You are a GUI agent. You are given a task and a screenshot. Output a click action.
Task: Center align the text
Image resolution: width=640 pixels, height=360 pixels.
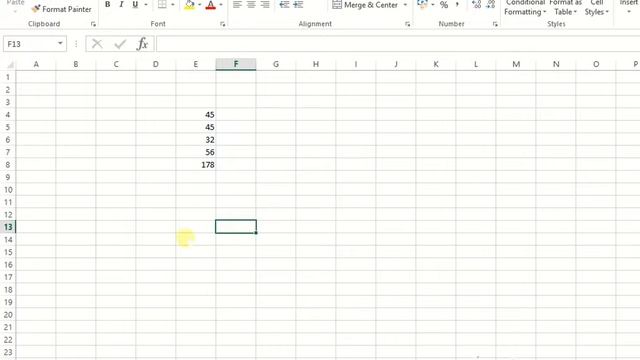coord(251,5)
